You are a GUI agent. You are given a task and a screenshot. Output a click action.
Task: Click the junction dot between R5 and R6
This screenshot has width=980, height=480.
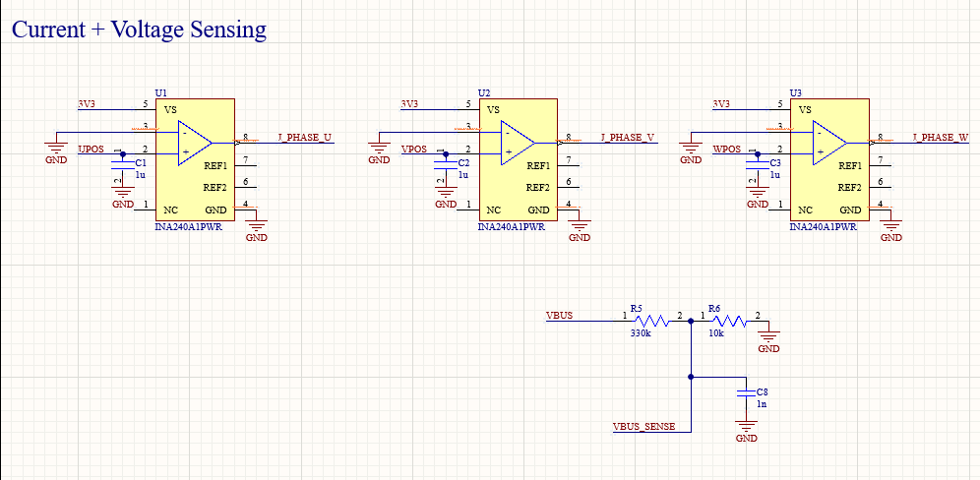pyautogui.click(x=691, y=321)
